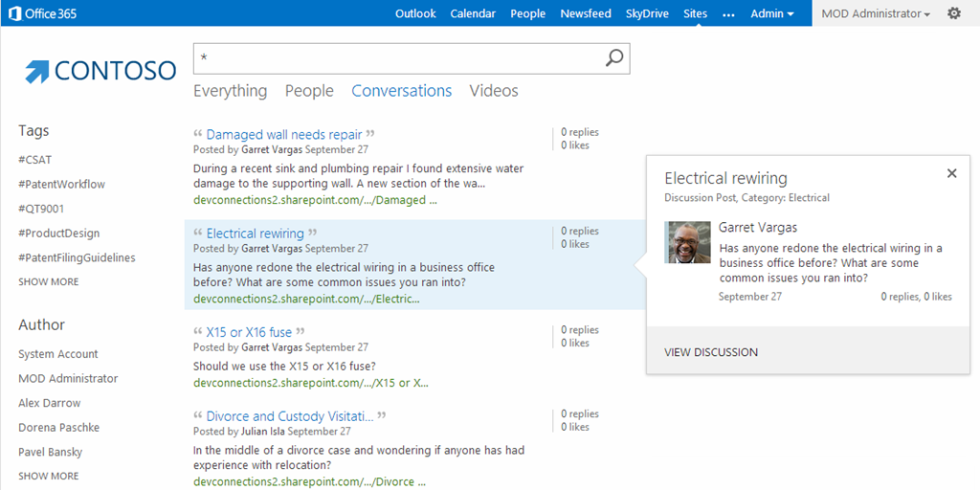Click Garret Vargas under Damaged wall post
Image resolution: width=980 pixels, height=490 pixels.
point(272,150)
